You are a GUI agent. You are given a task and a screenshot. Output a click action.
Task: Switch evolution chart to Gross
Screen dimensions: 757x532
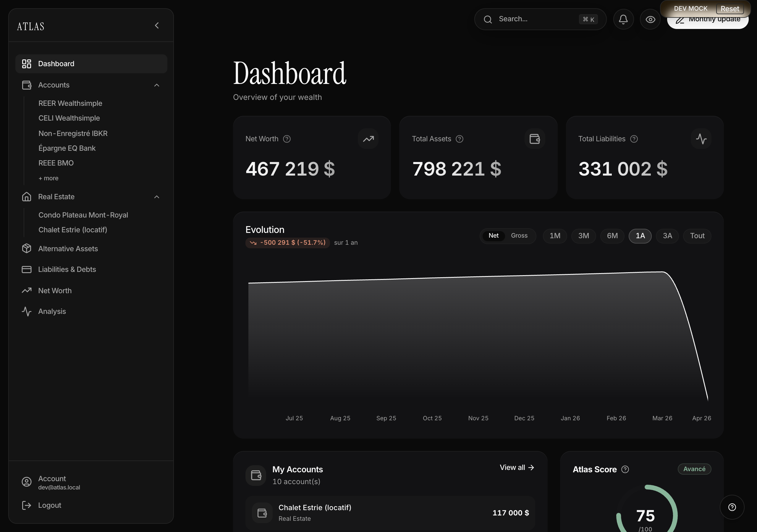point(519,236)
